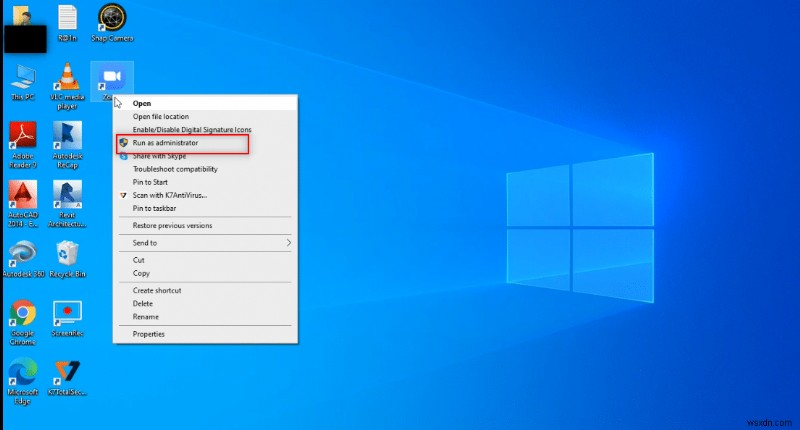The image size is (800, 430).
Task: Select Pin to taskbar
Action: click(x=205, y=209)
